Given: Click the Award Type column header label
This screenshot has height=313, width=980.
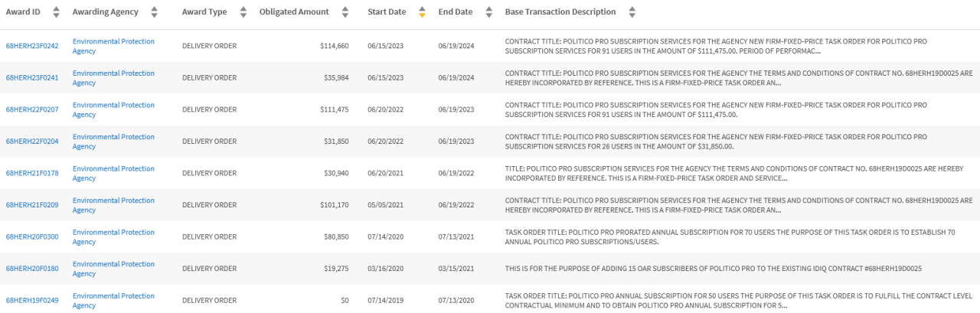Looking at the screenshot, I should (x=204, y=12).
